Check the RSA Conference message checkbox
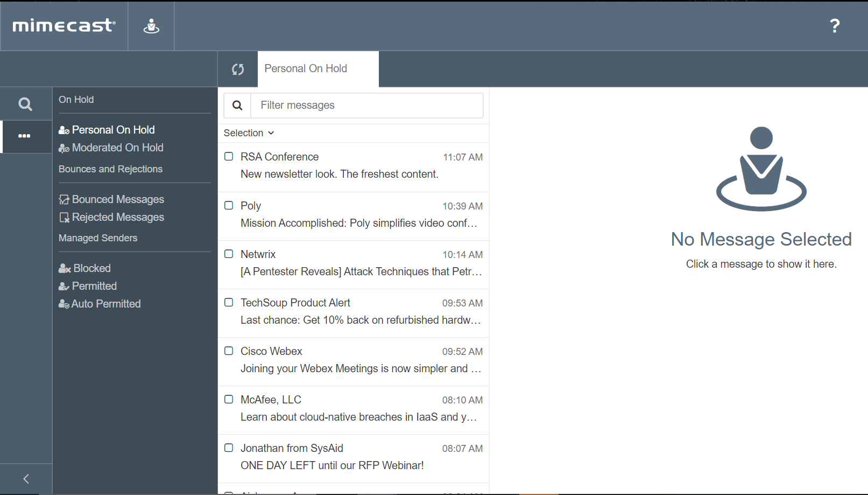 click(x=228, y=156)
